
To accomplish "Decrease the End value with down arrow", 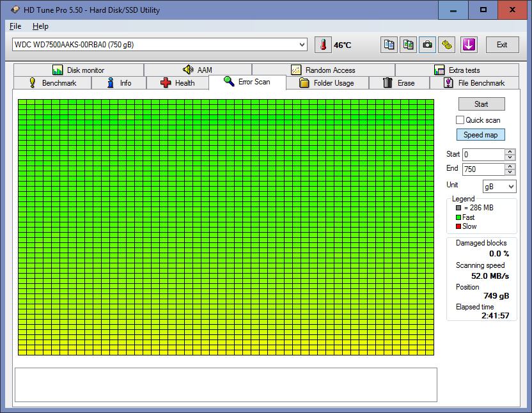I will pos(510,172).
